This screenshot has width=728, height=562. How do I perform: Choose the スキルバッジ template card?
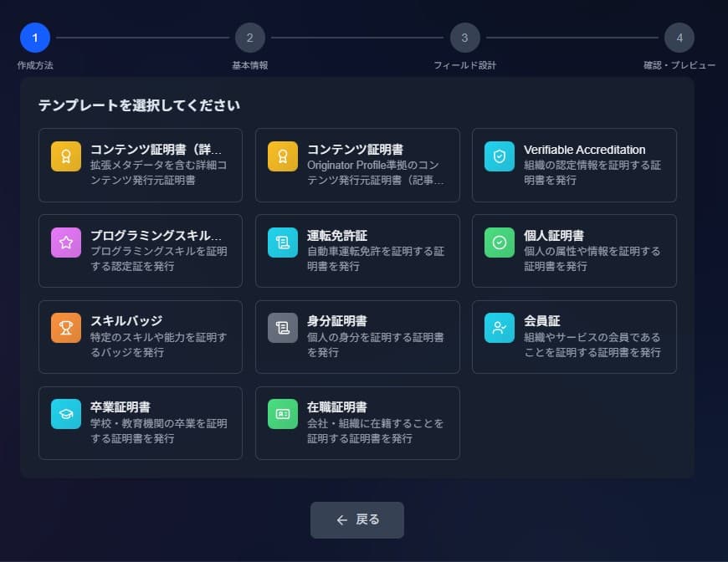pos(140,336)
